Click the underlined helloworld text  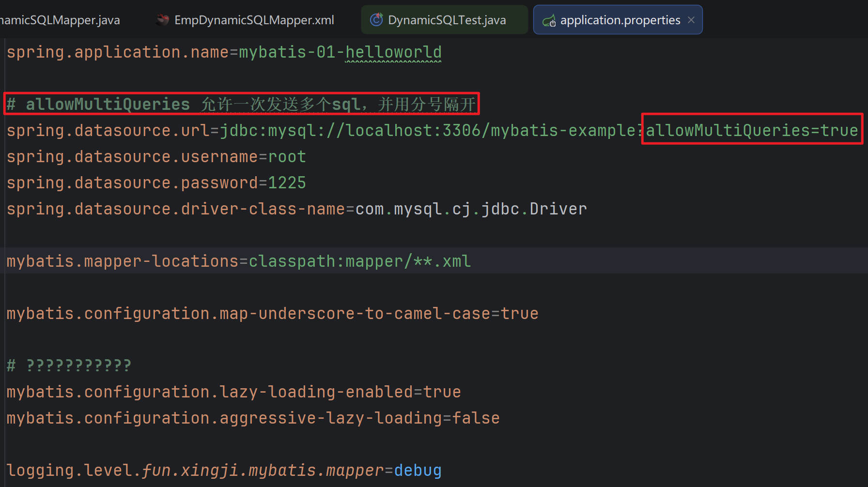(393, 52)
